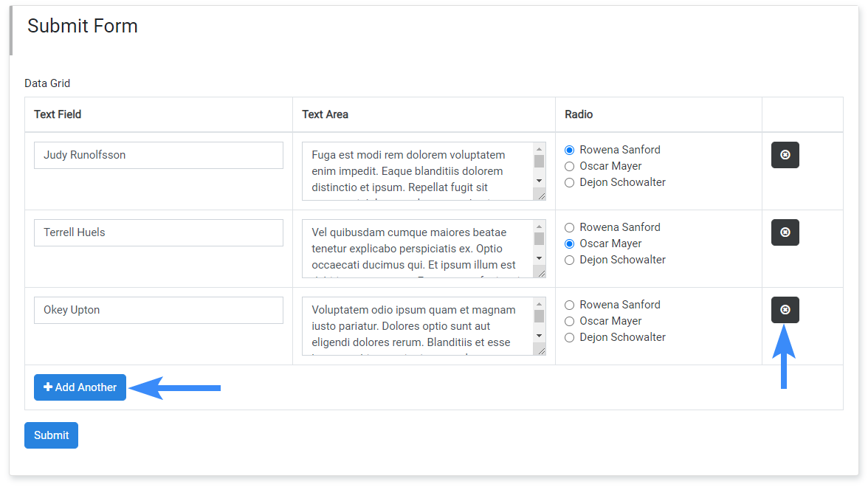
Task: Select Rowena Sanford in third row
Action: 569,305
